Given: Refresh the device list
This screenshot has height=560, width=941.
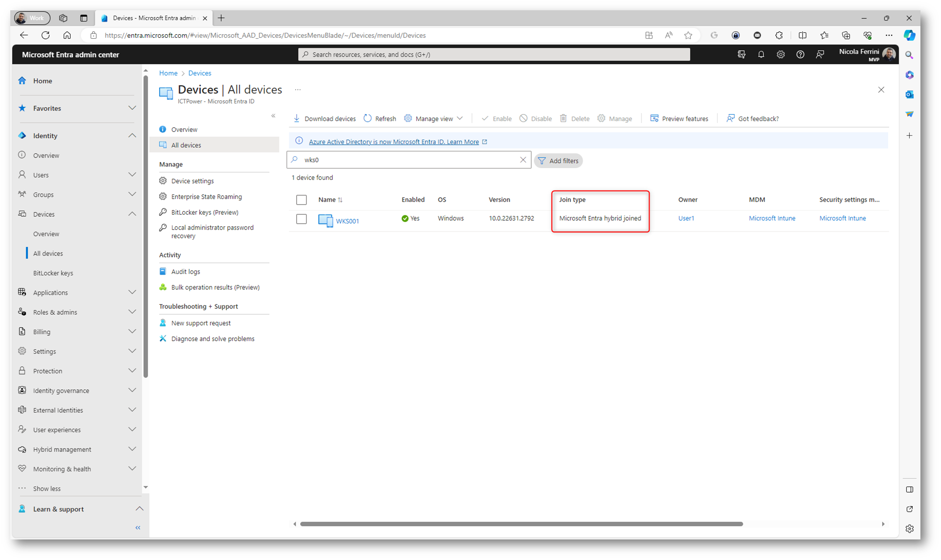Looking at the screenshot, I should click(380, 118).
